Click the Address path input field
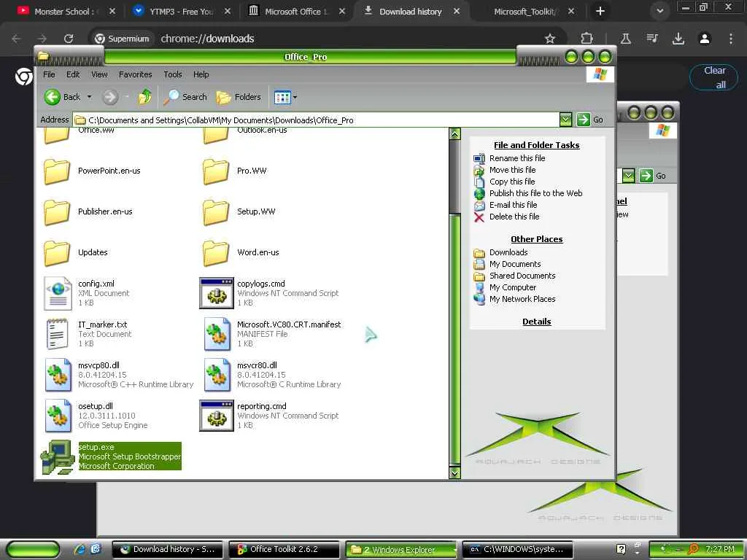 click(x=317, y=120)
